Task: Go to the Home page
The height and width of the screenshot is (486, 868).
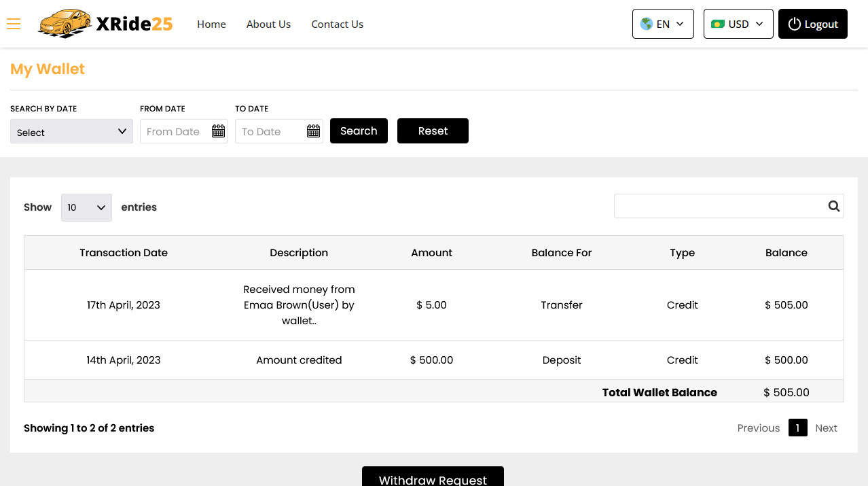Action: coord(211,24)
